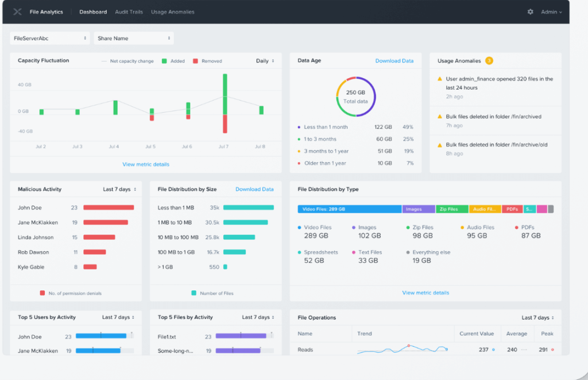
Task: Click Linda Johnson in Malicious Activity
Action: (x=36, y=237)
